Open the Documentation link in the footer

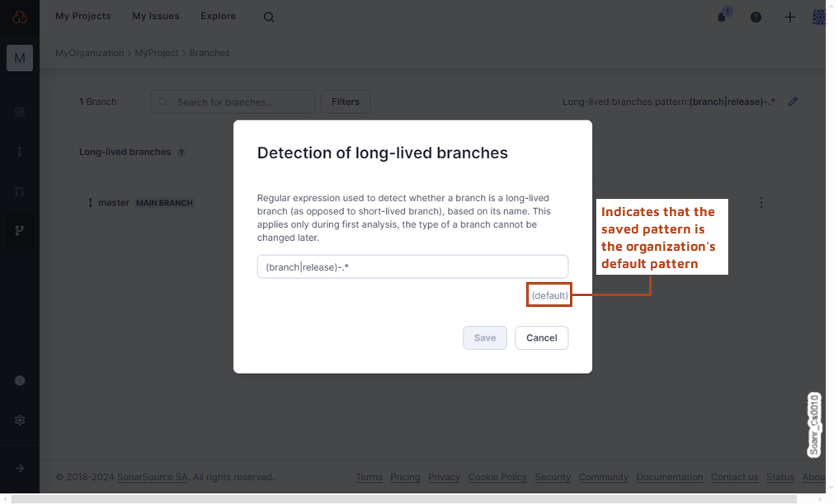pyautogui.click(x=669, y=477)
